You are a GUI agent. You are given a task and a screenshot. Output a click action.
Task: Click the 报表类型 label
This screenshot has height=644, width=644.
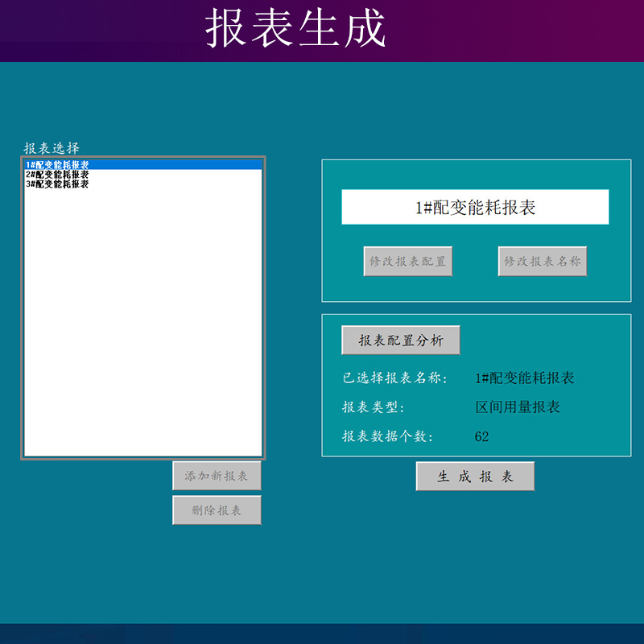coord(374,407)
